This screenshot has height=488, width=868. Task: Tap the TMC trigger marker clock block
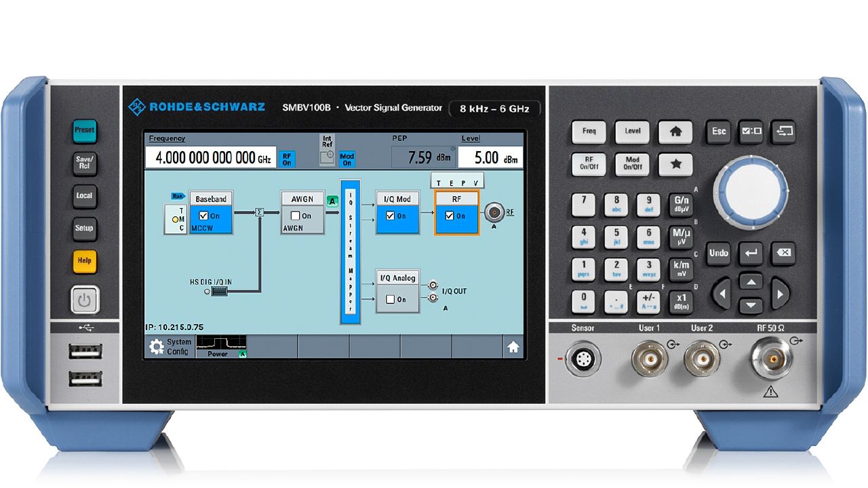(176, 220)
